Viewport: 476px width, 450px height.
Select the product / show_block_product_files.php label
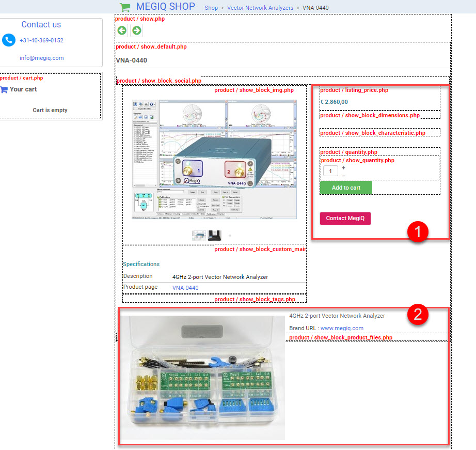[x=341, y=337]
